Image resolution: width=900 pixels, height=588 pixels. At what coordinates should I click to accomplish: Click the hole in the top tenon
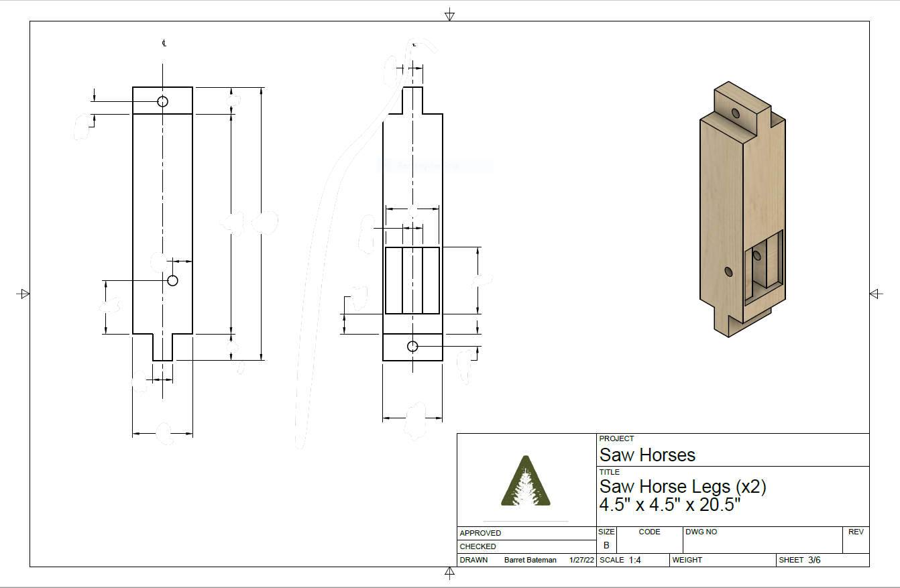[163, 102]
